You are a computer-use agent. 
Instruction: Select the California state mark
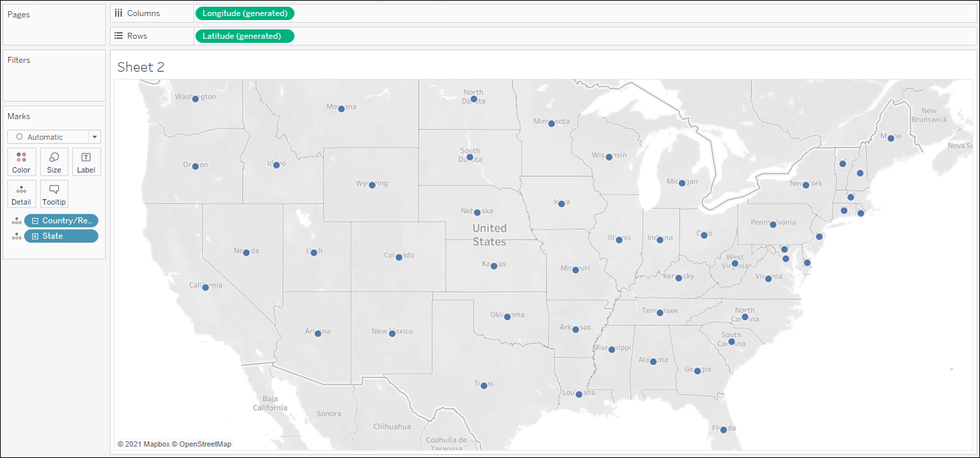click(206, 287)
